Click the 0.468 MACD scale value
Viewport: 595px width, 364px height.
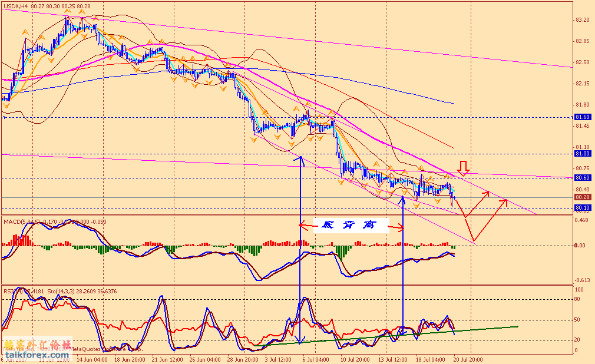[580, 220]
